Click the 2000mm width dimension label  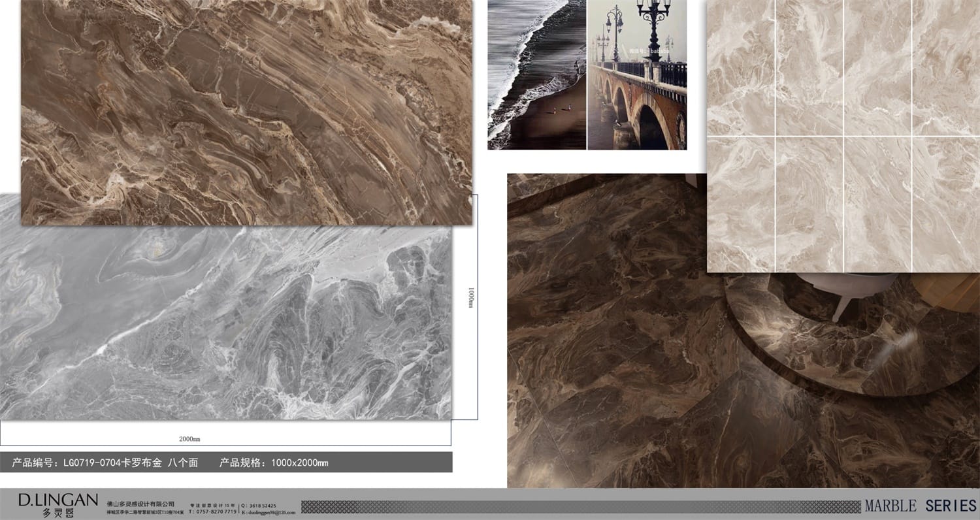click(189, 439)
